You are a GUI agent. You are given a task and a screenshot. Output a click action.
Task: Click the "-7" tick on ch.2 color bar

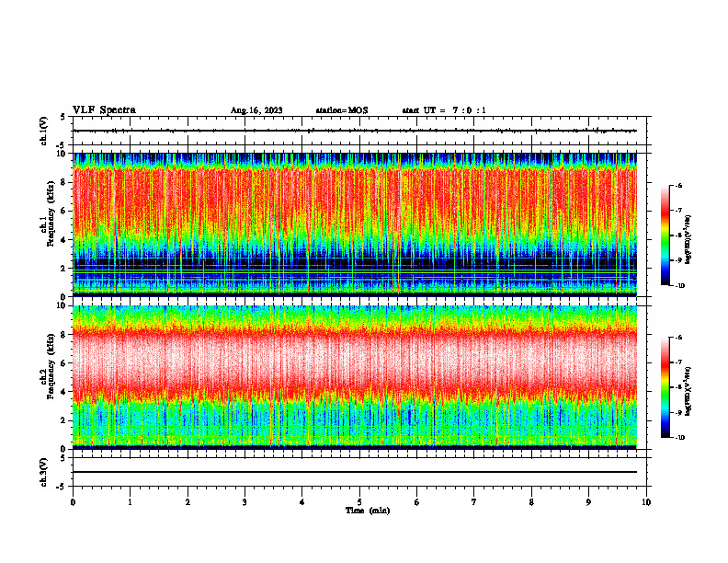(678, 362)
